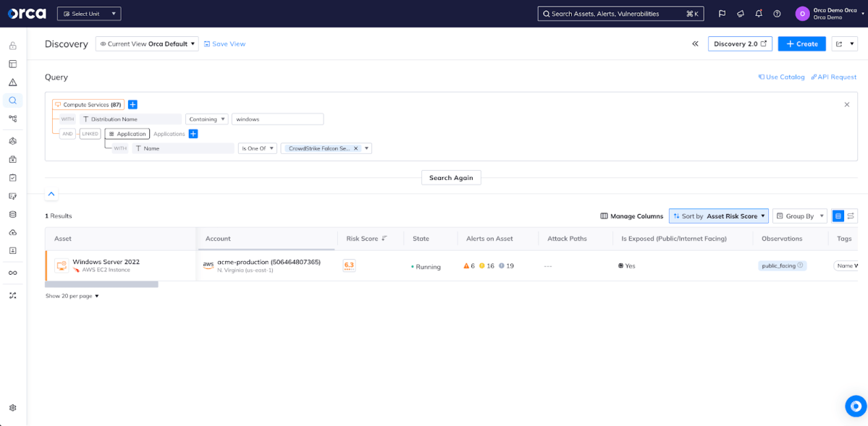Screen dimensions: 868x426
Task: Toggle the LINKED operator
Action: 90,134
